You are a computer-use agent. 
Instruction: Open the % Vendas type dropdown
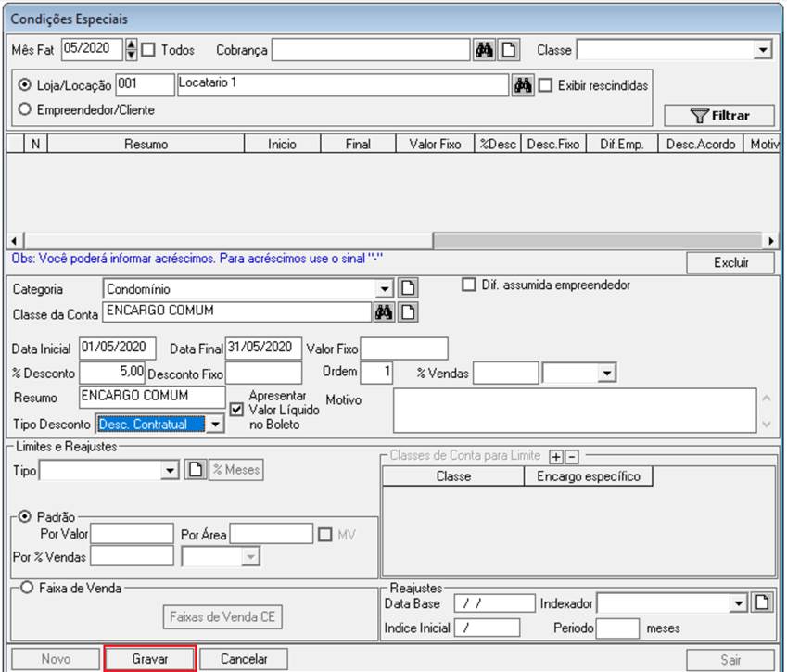607,373
